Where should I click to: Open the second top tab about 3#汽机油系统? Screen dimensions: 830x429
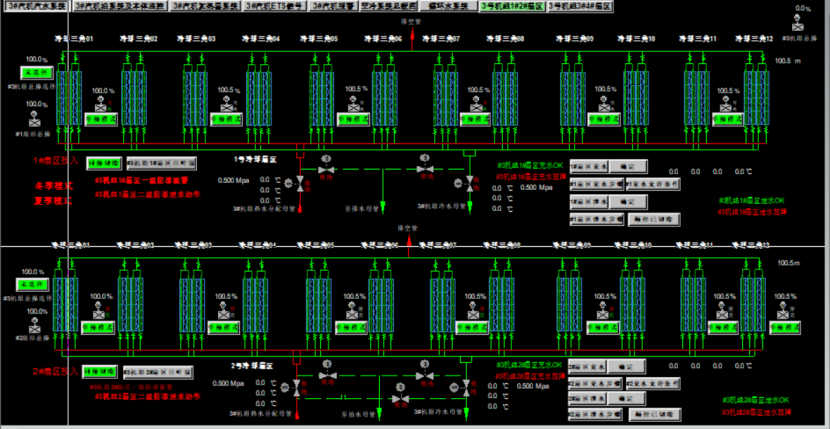(120, 6)
